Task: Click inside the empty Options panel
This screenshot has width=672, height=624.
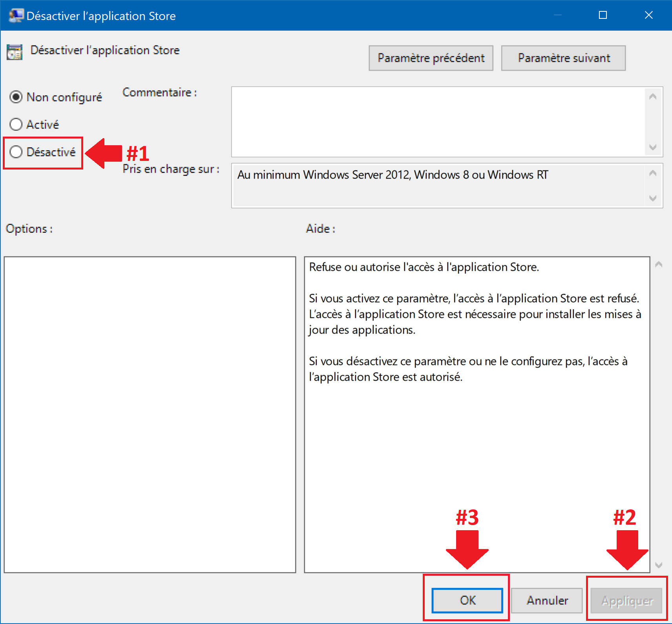Action: click(150, 414)
